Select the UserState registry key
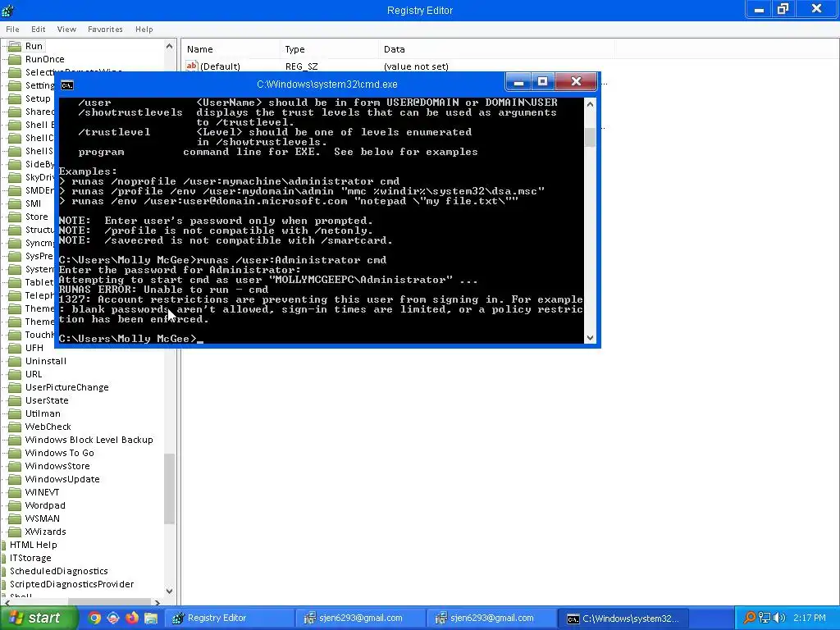840x630 pixels. 47,400
